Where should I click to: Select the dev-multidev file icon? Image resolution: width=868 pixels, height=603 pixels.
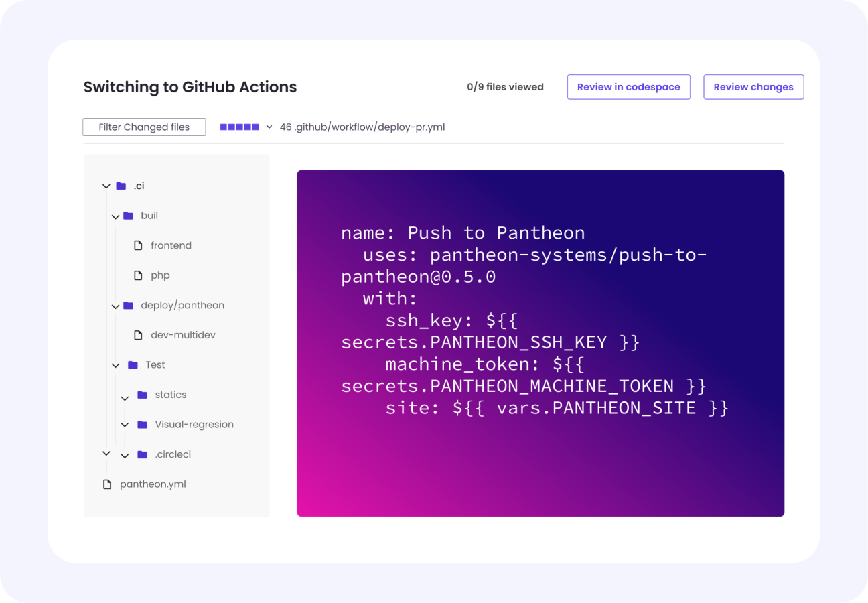tap(139, 335)
